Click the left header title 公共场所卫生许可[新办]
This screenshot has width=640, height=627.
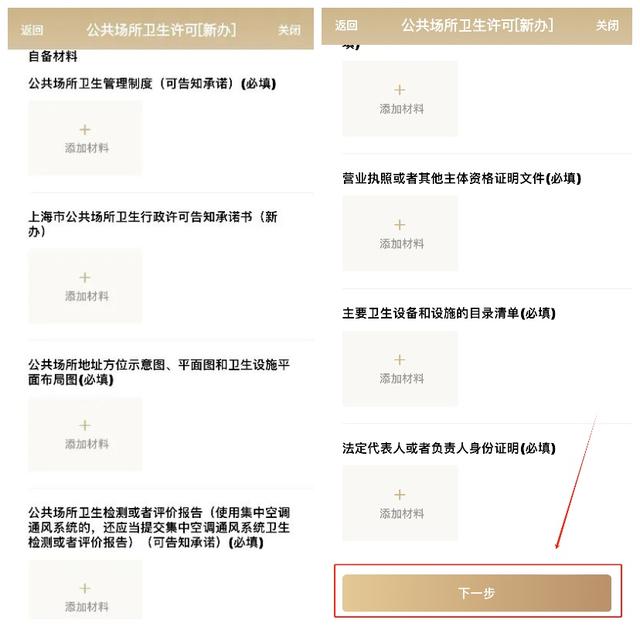(161, 30)
